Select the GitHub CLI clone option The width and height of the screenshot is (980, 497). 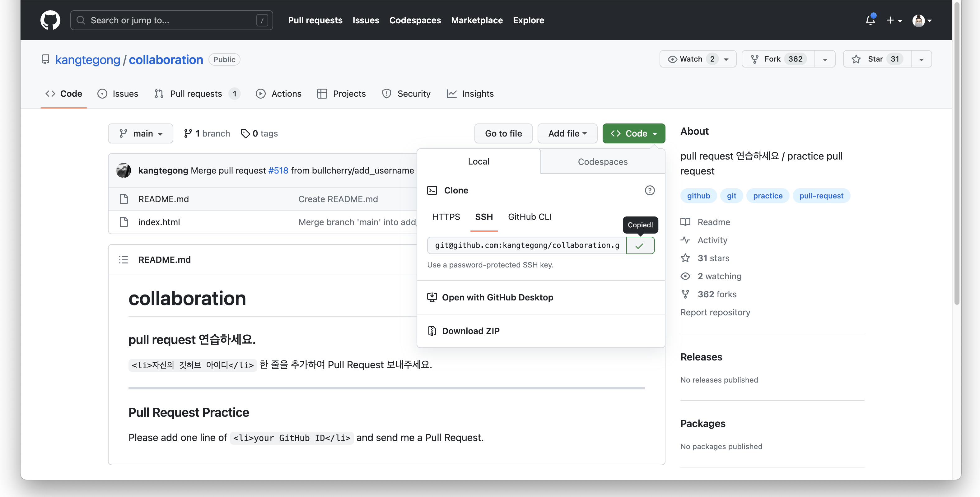point(530,217)
